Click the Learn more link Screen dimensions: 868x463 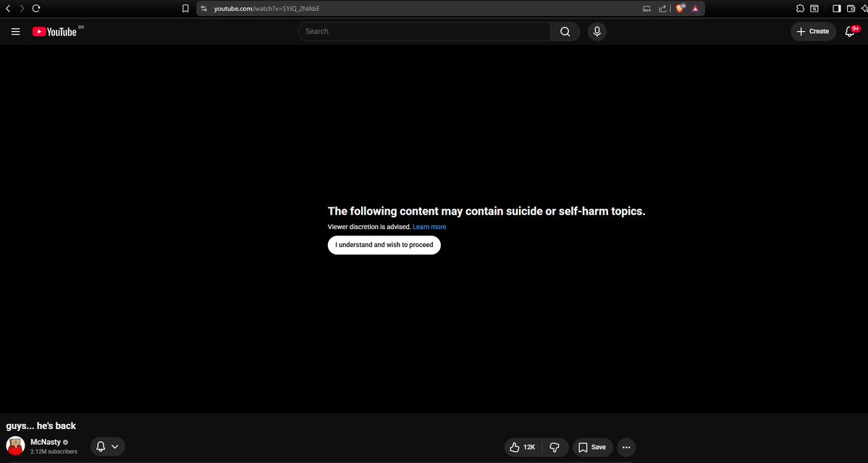429,227
